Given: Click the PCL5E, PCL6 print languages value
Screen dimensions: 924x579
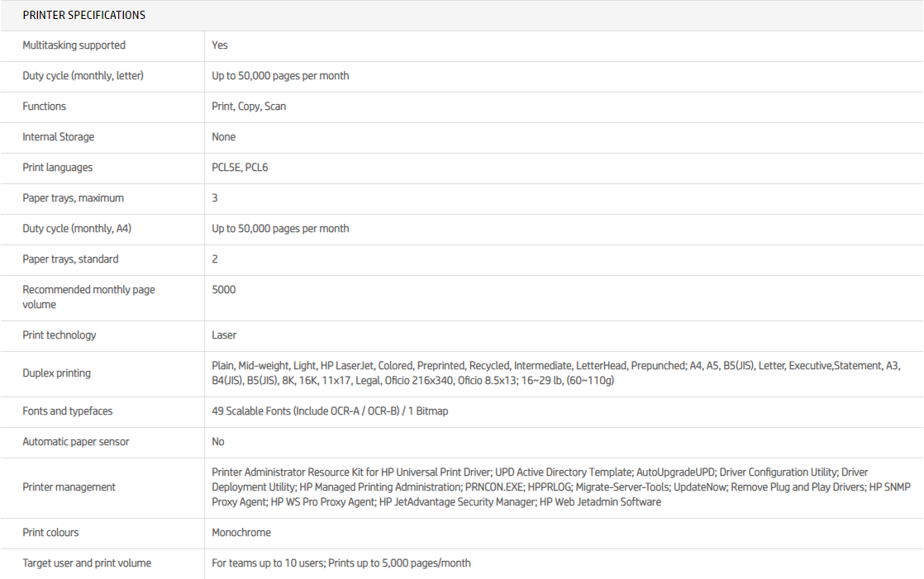Looking at the screenshot, I should click(240, 168).
